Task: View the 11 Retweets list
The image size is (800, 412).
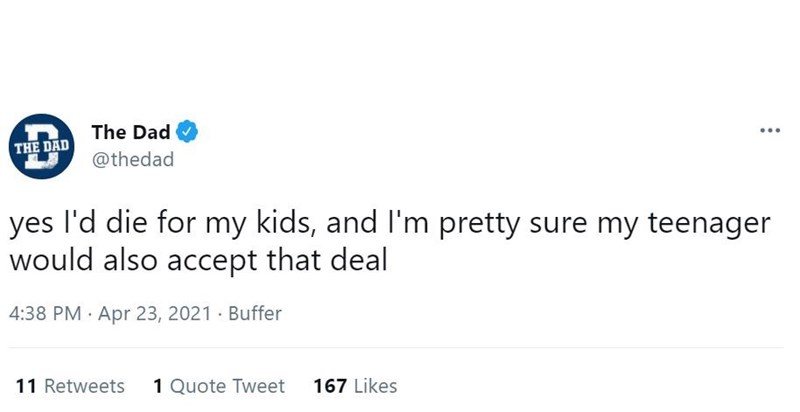Action: tap(70, 386)
